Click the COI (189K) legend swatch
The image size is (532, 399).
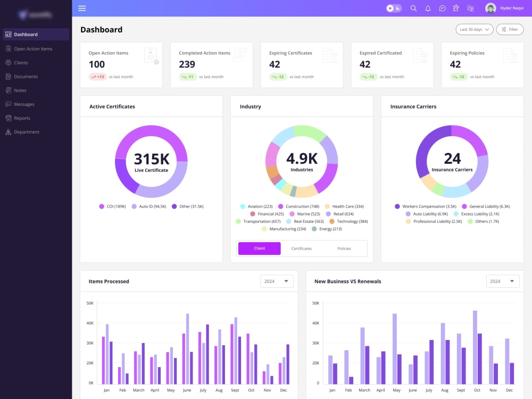pos(102,206)
